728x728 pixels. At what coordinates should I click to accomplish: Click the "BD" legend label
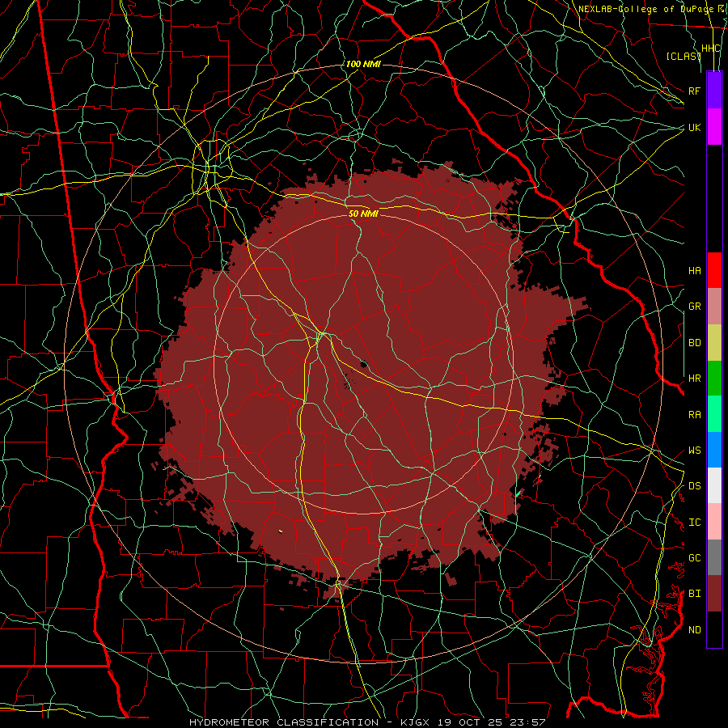(x=694, y=342)
